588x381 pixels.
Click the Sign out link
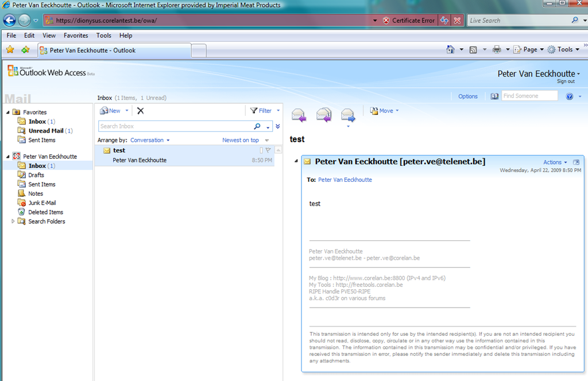coord(566,81)
